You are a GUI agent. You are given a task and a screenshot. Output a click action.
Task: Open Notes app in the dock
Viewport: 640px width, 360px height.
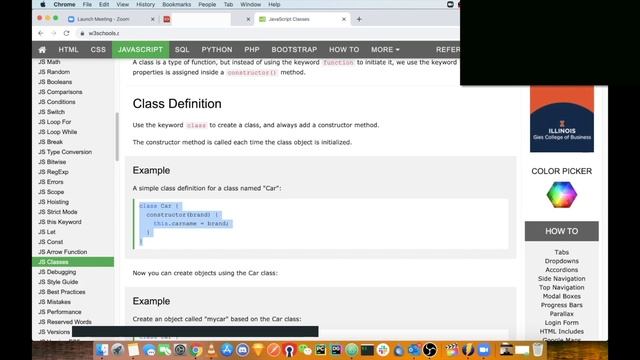[x=133, y=350]
